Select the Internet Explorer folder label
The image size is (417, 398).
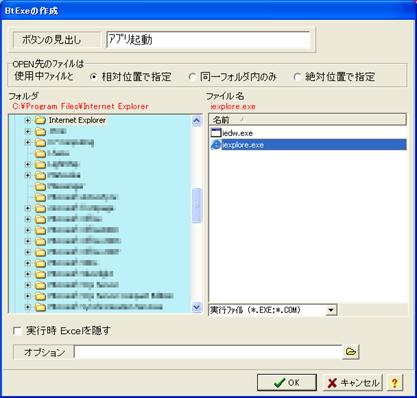tap(77, 120)
